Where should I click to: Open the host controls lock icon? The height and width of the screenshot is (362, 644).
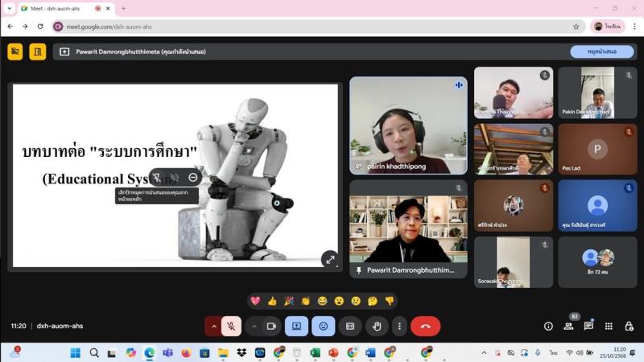(629, 326)
